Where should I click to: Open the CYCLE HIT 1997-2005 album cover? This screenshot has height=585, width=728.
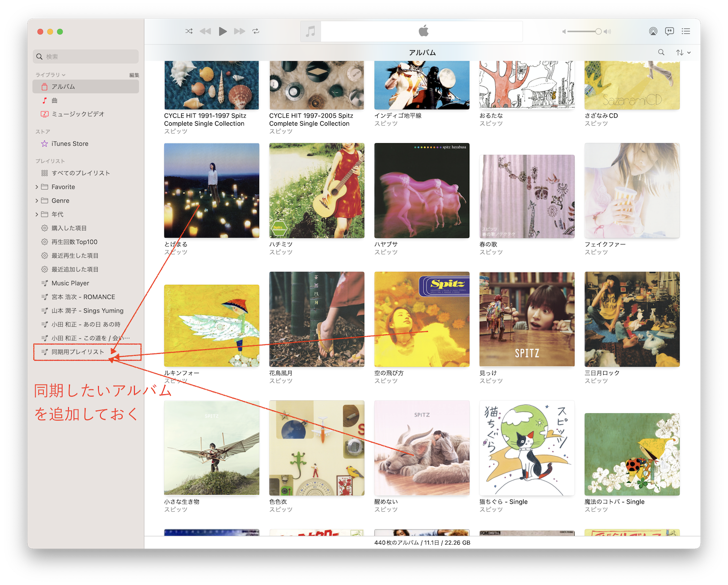[317, 85]
